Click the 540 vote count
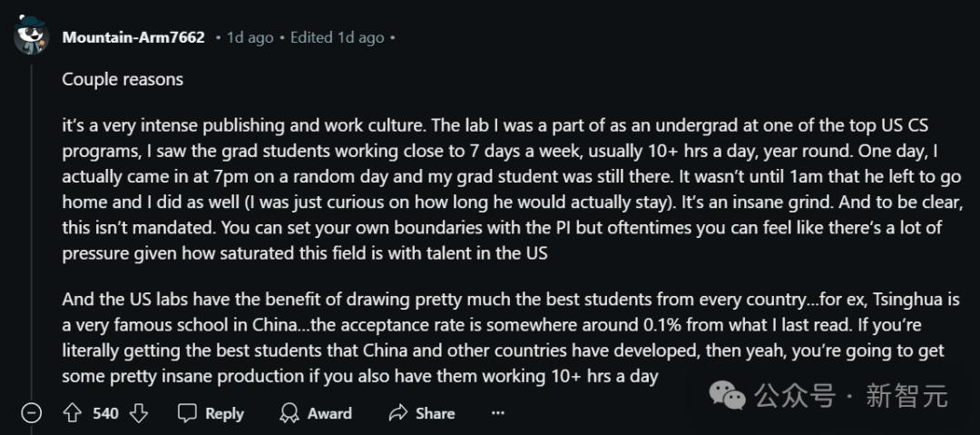 (x=105, y=414)
